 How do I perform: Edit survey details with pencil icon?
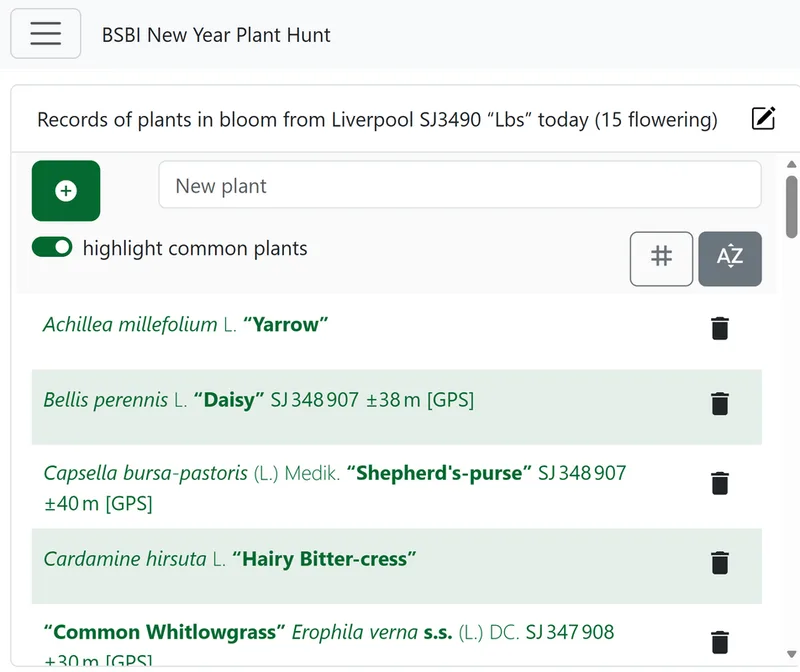point(763,118)
